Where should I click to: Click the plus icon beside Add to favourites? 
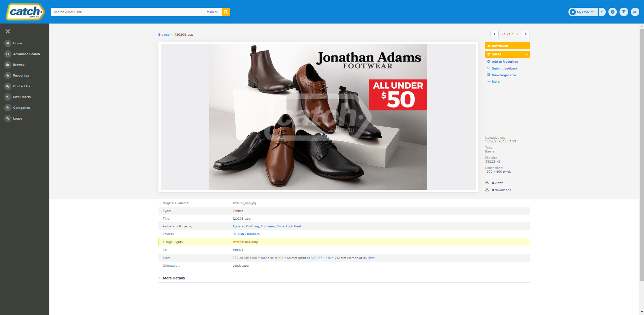click(x=489, y=61)
